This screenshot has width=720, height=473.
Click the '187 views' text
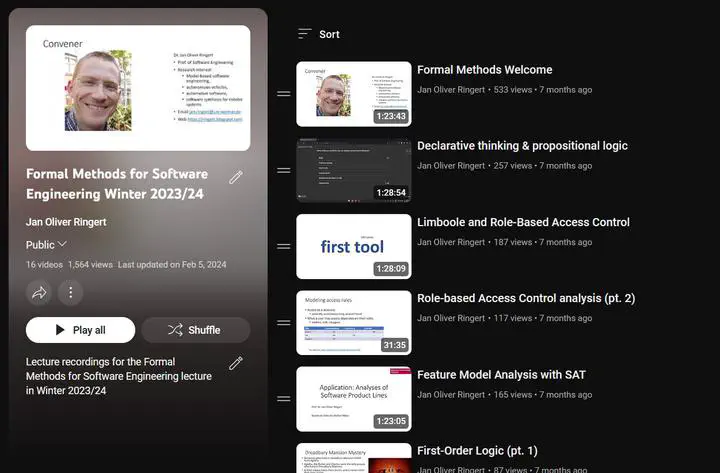click(x=513, y=242)
